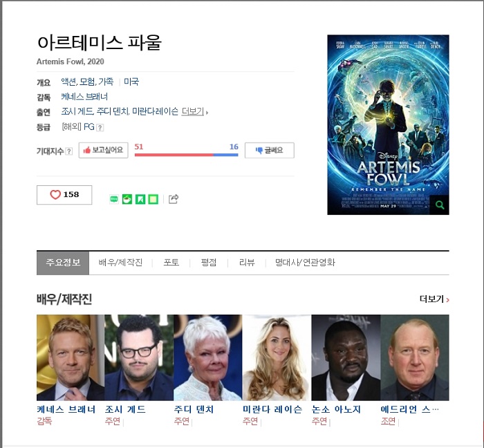Select the 명대사/연관영화 tab

click(x=305, y=263)
